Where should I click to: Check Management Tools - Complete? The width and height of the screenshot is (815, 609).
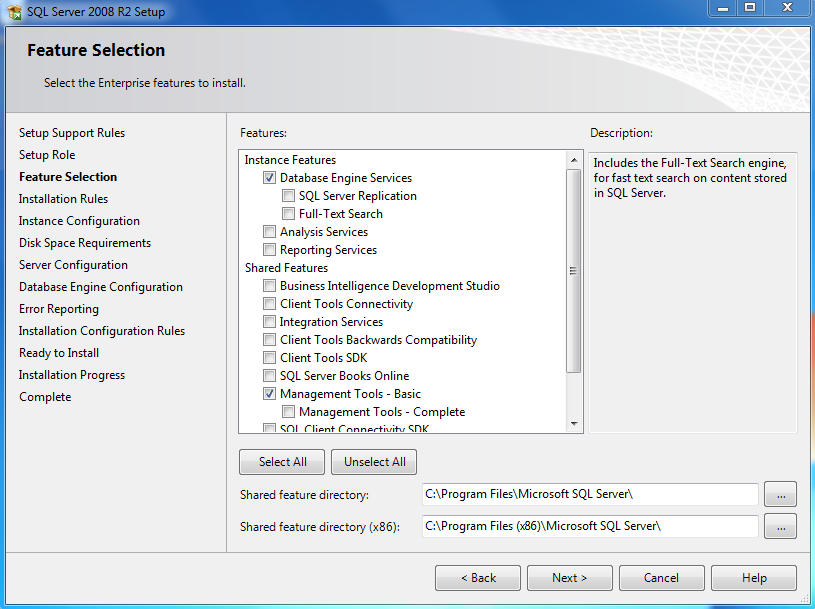(288, 412)
